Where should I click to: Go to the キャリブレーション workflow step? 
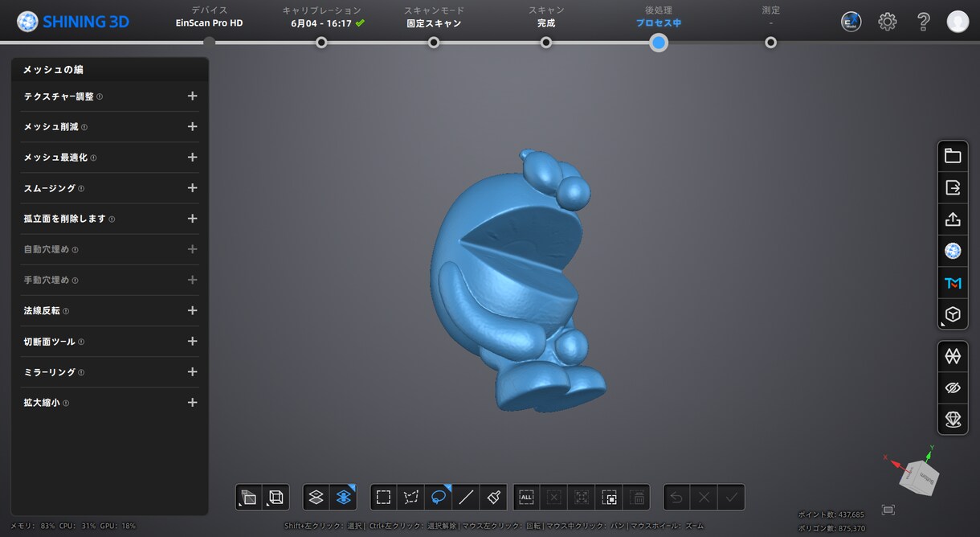(321, 42)
